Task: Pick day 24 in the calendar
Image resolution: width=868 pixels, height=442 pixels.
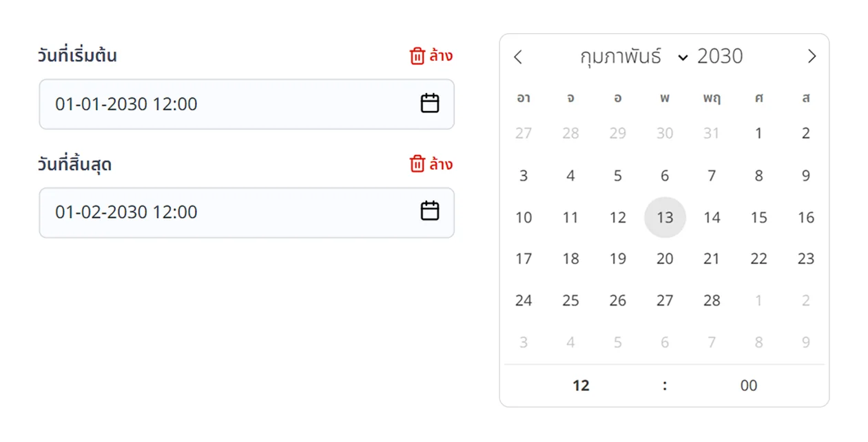Action: point(524,301)
